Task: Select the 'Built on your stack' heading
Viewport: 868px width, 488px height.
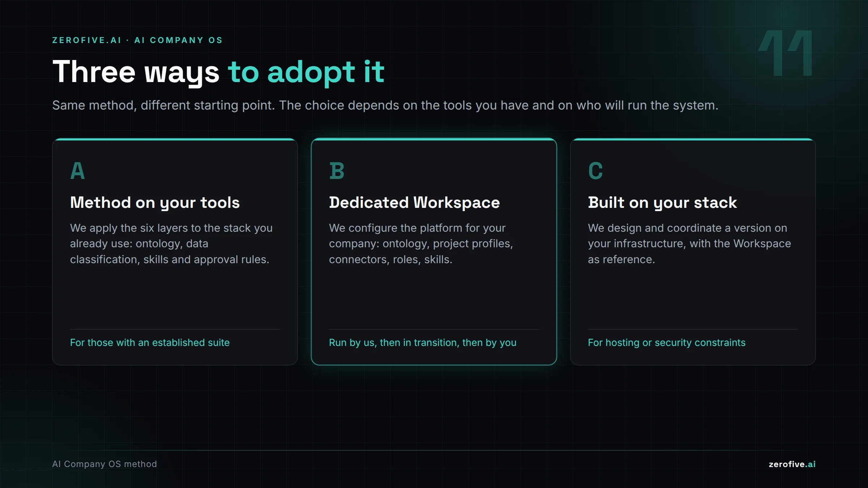Action: coord(662,202)
